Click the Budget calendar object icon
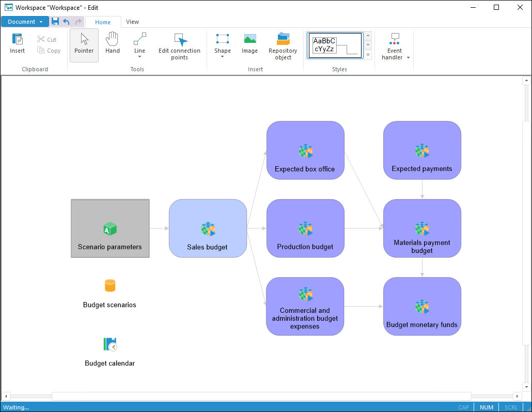Screen dimensions: 532x412 point(110,344)
